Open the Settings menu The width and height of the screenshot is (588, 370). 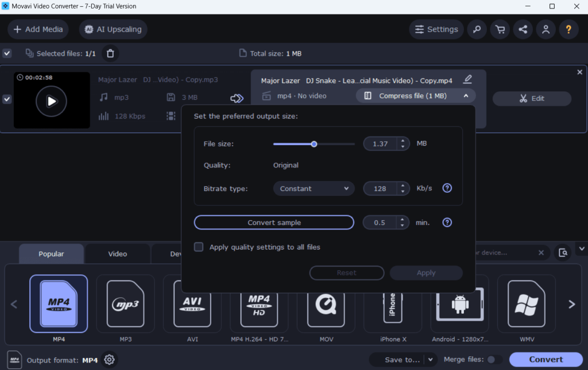click(436, 29)
